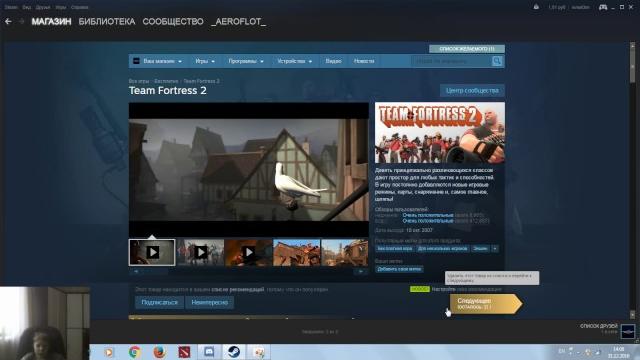This screenshot has height=360, width=640.
Task: Open the Справка menu in the top menu bar
Action: pyautogui.click(x=79, y=7)
